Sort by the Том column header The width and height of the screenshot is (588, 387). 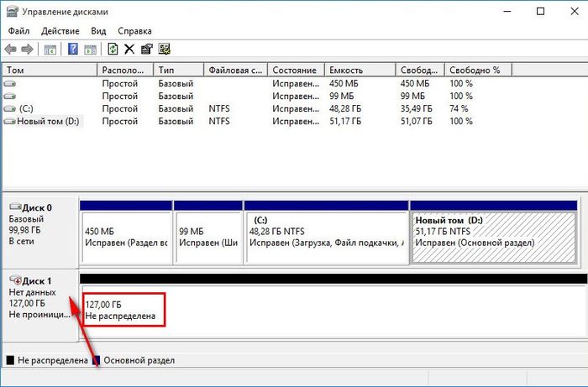coord(50,70)
